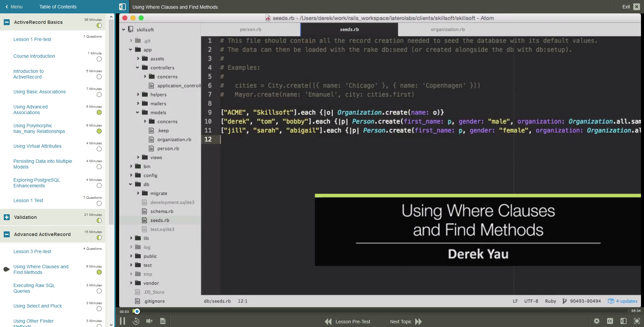Collapse the ActiveRecord Basics section
644x327 pixels.
(7, 22)
